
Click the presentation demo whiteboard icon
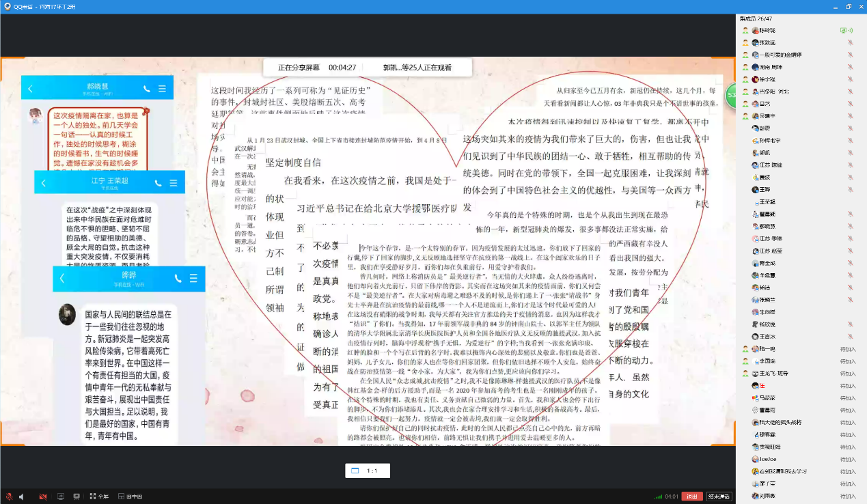[x=77, y=496]
